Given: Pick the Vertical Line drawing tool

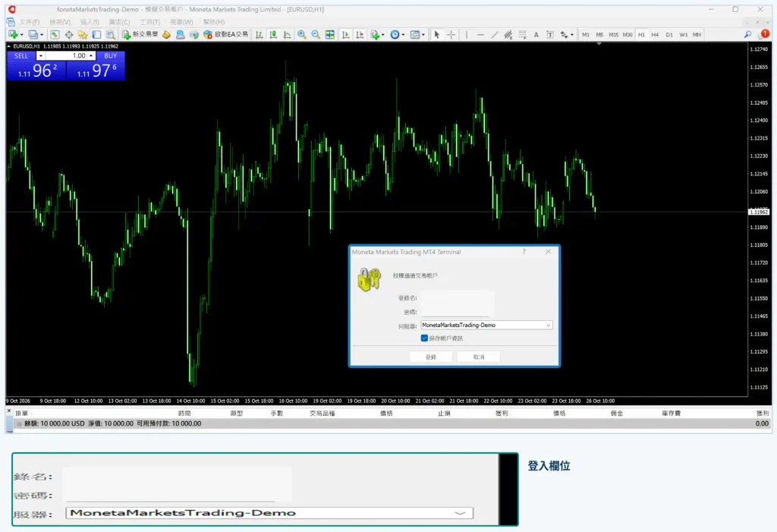Looking at the screenshot, I should (467, 35).
